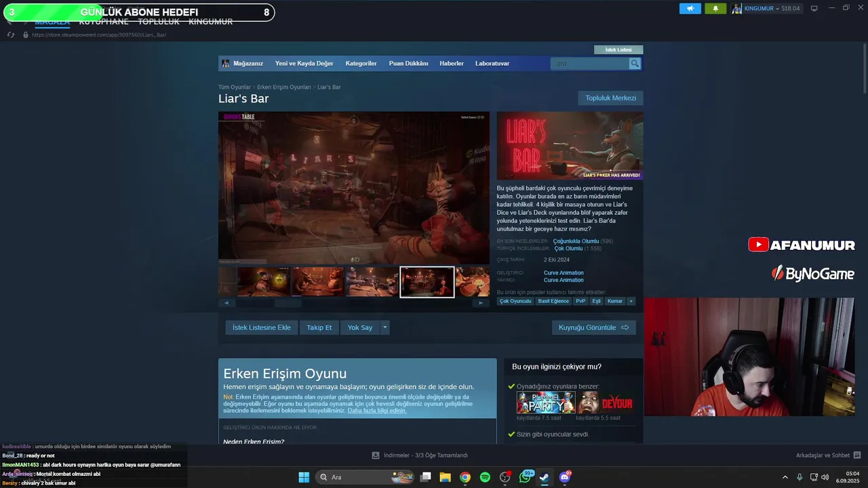The image size is (868, 488).
Task: Open volume control in system tray
Action: 825,477
